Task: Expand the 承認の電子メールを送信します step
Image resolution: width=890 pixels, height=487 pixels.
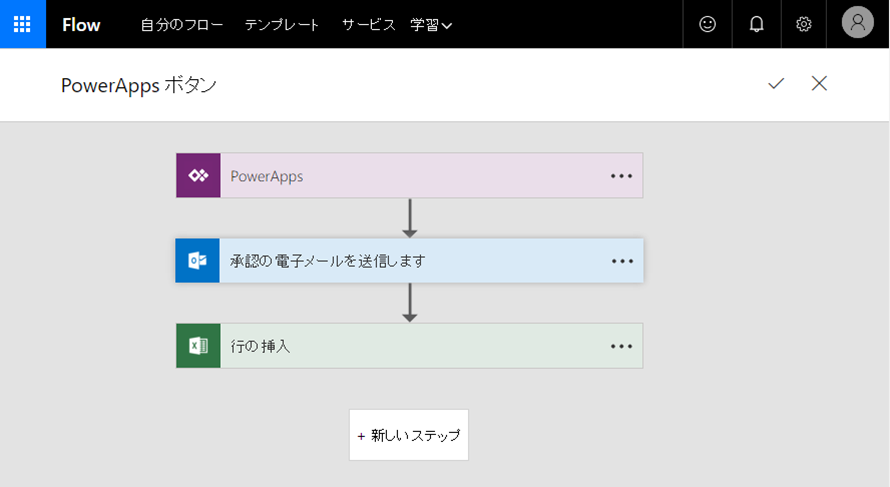Action: 409,261
